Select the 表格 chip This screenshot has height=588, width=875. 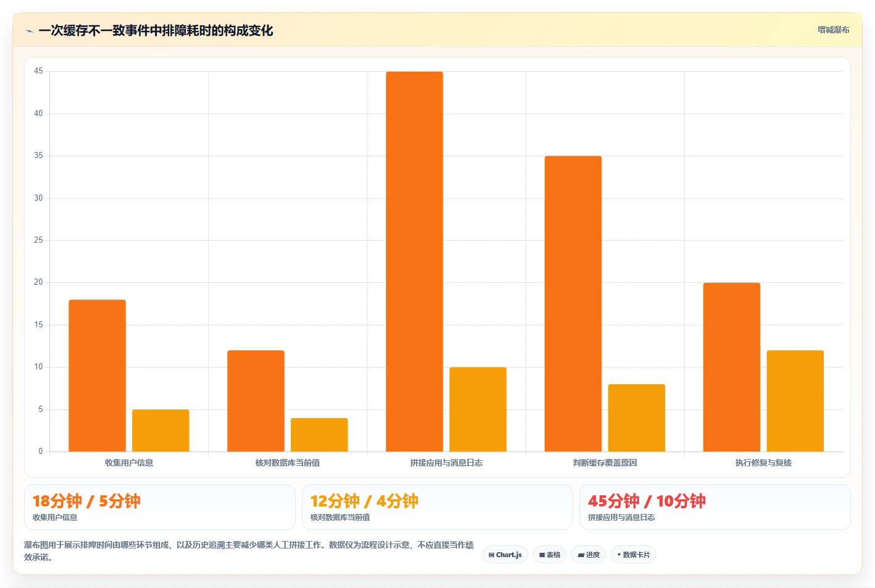click(x=550, y=555)
